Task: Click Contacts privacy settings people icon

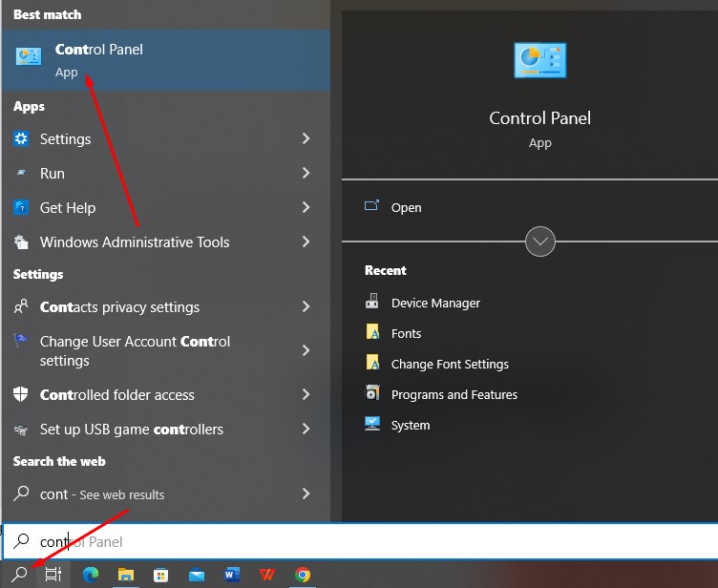Action: 21,305
